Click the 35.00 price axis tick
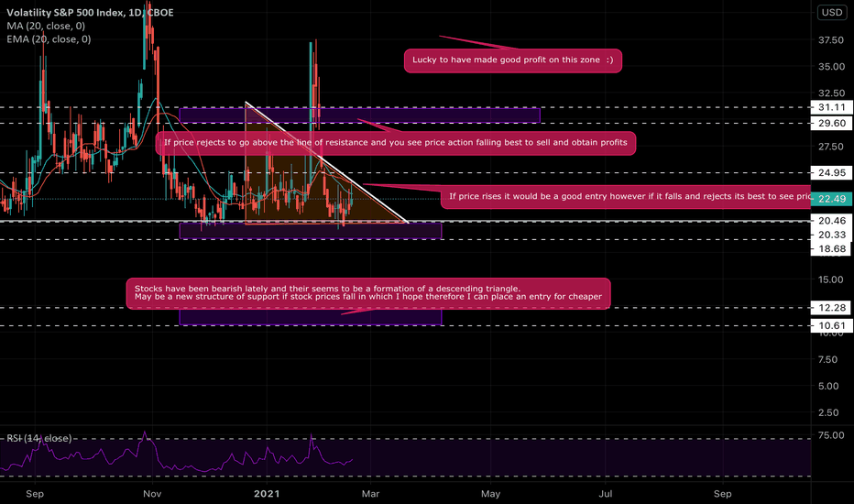The width and height of the screenshot is (854, 504). [832, 67]
